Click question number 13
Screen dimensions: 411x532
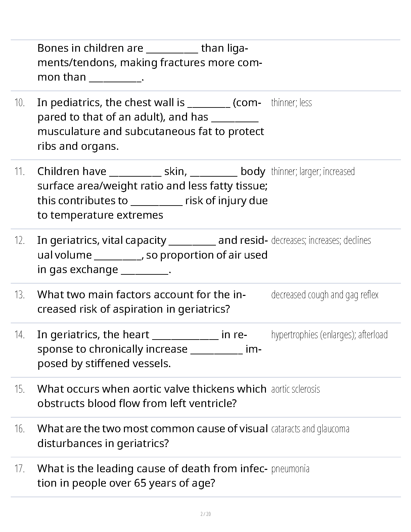click(20, 295)
